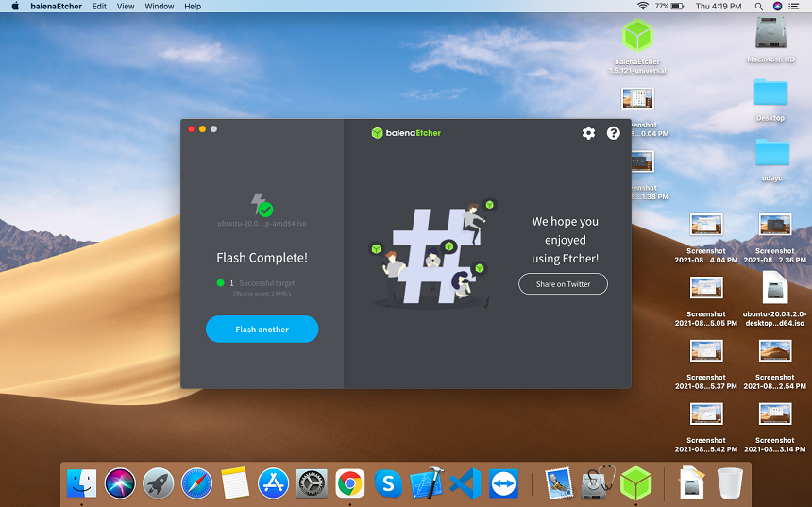Screen dimensions: 812x507
Task: Open TeamViewer from the Dock
Action: (x=503, y=483)
